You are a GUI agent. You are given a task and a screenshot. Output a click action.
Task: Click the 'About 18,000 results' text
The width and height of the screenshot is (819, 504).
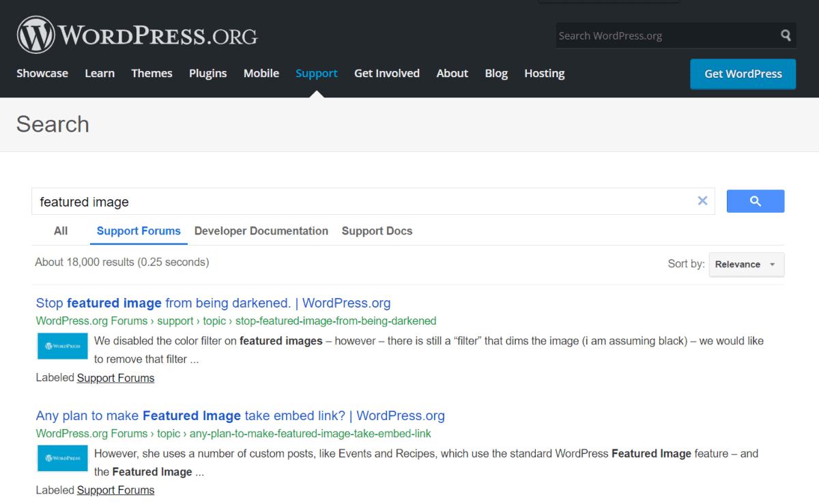pos(121,263)
